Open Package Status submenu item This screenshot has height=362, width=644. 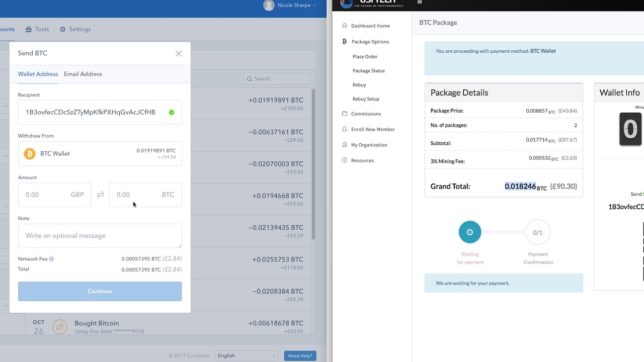(369, 71)
